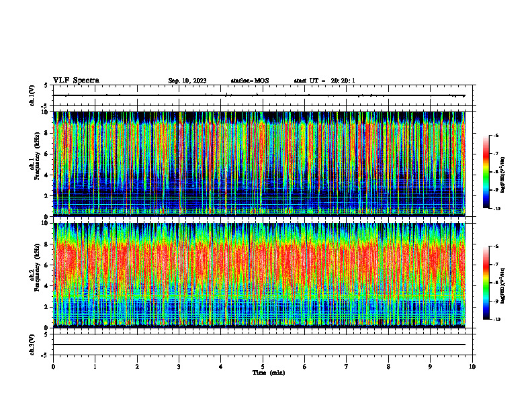Click time axis tick label "5"
532x411 pixels.
[x=263, y=367]
